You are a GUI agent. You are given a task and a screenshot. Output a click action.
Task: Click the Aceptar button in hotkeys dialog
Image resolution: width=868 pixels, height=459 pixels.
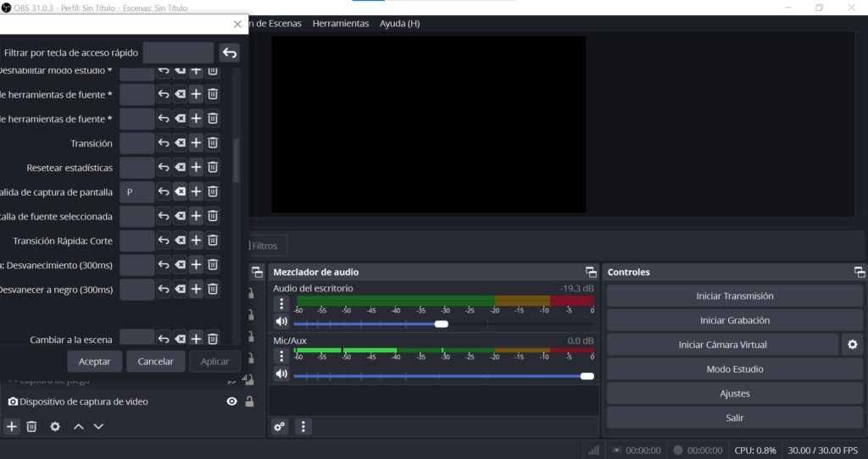pos(94,362)
